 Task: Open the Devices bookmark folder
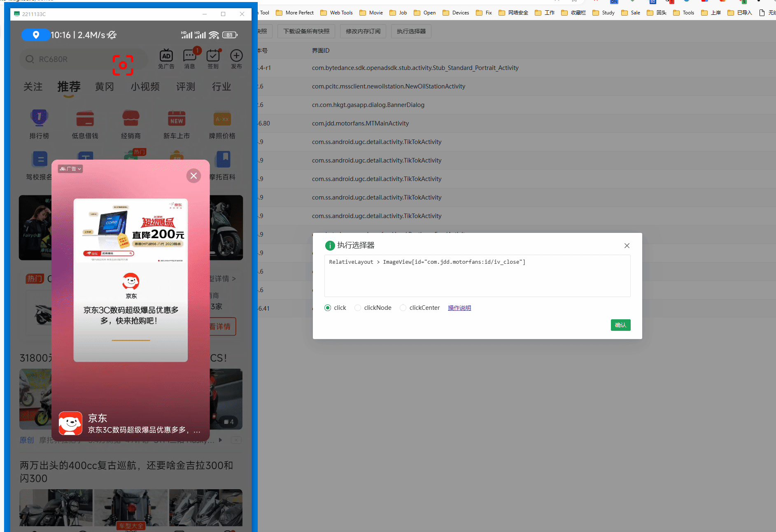456,13
